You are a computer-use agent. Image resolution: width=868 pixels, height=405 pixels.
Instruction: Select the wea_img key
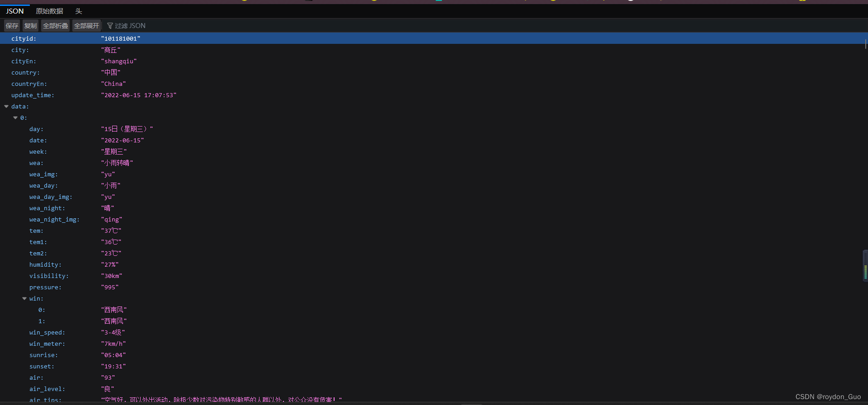[43, 174]
